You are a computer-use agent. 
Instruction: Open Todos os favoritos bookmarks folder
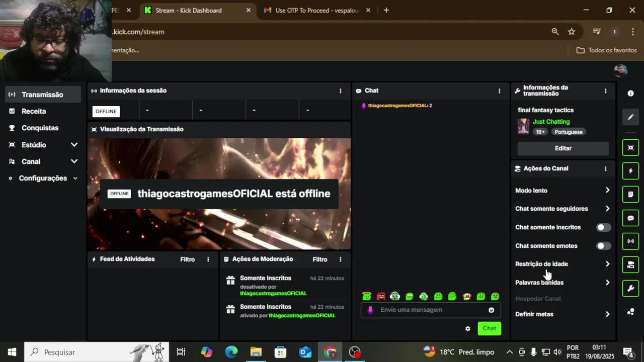pyautogui.click(x=607, y=50)
